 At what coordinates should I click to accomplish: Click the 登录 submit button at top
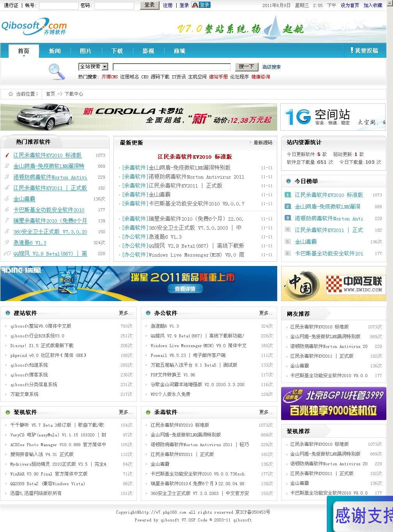[x=149, y=5]
